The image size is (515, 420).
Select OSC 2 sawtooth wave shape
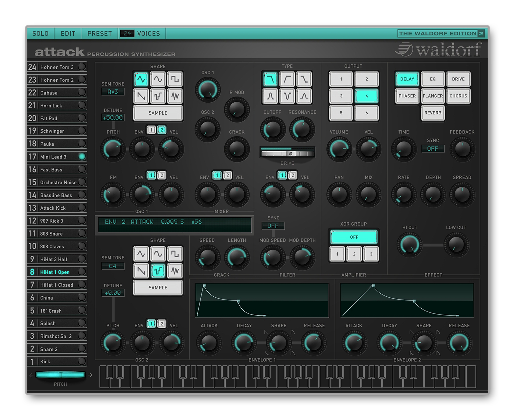[141, 271]
